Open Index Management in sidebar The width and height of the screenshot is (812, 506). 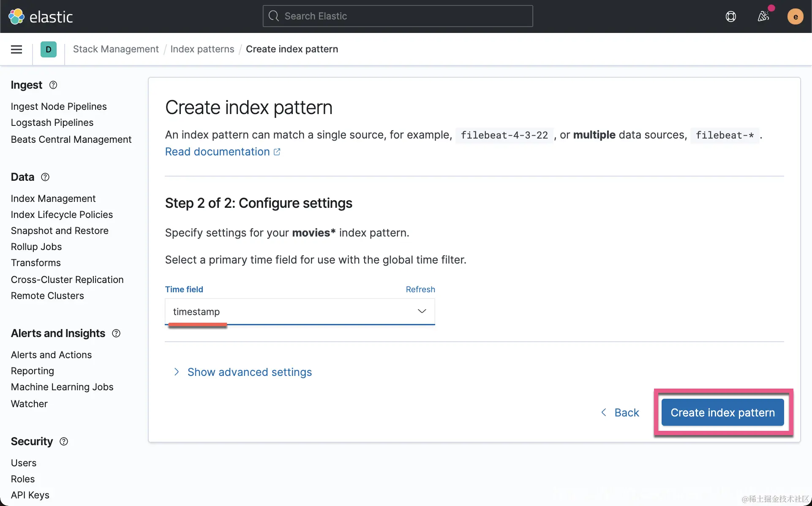pos(53,199)
